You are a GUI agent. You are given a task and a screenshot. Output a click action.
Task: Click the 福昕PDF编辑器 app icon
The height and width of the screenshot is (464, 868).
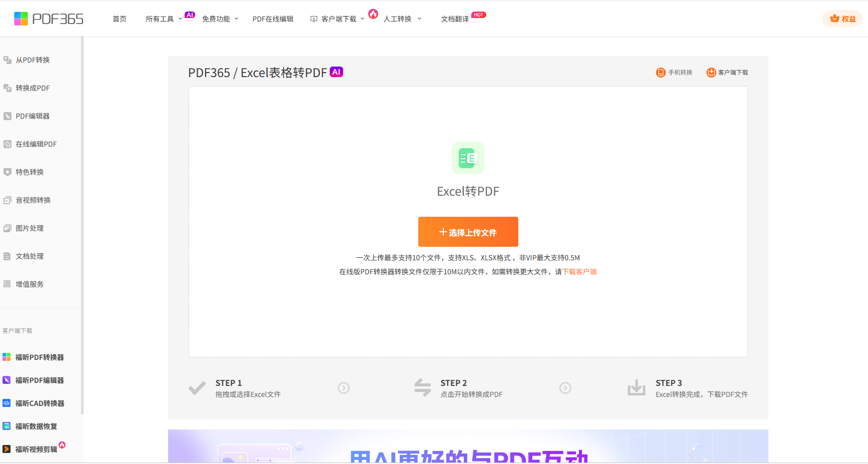click(x=7, y=380)
